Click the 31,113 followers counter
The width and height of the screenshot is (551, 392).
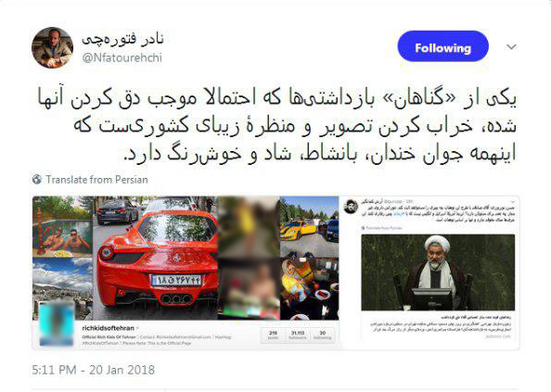[x=298, y=335]
